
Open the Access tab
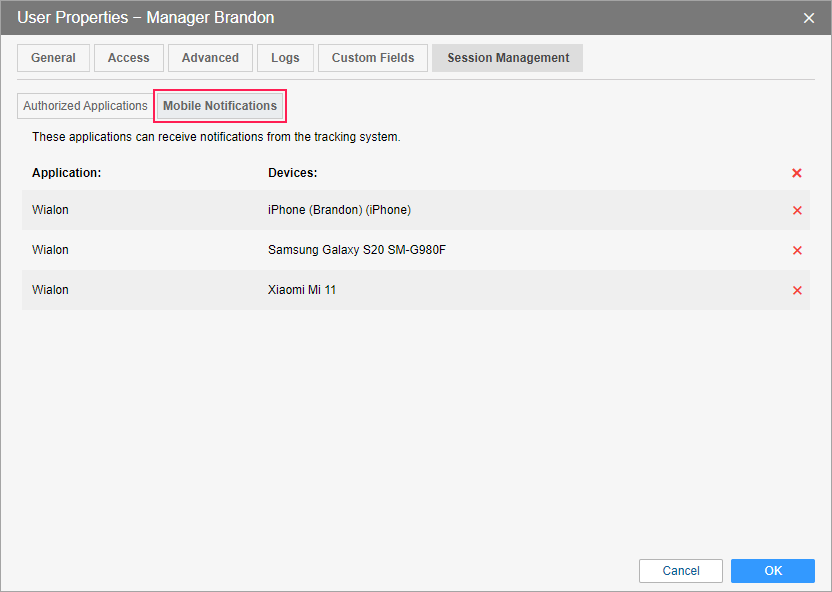tap(128, 58)
